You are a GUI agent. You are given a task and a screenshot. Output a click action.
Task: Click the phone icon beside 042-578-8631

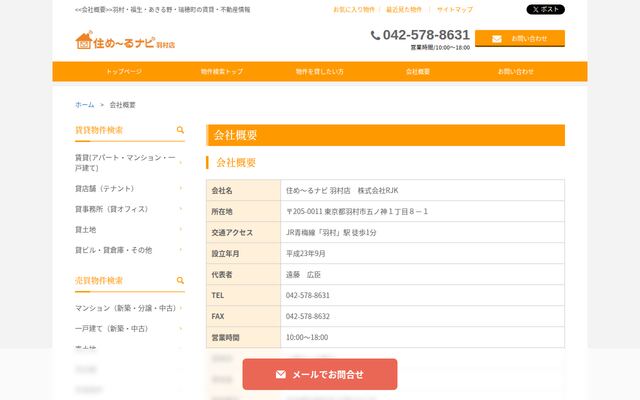pos(375,36)
